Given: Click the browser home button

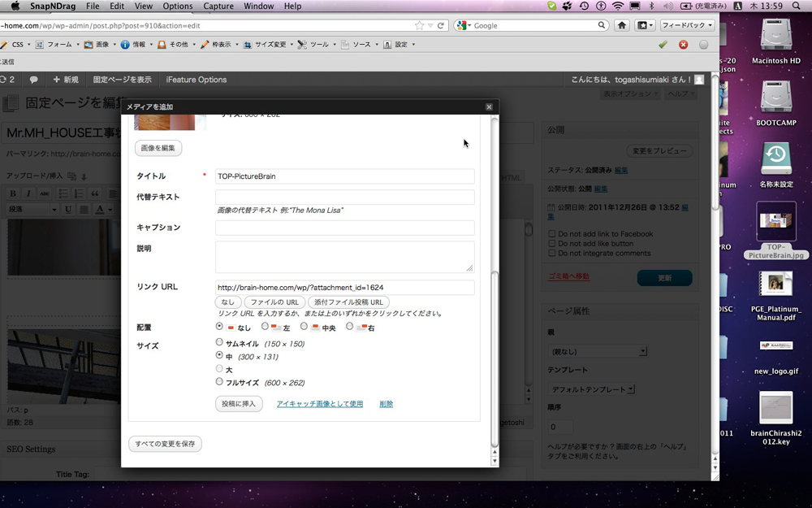Looking at the screenshot, I should 622,25.
